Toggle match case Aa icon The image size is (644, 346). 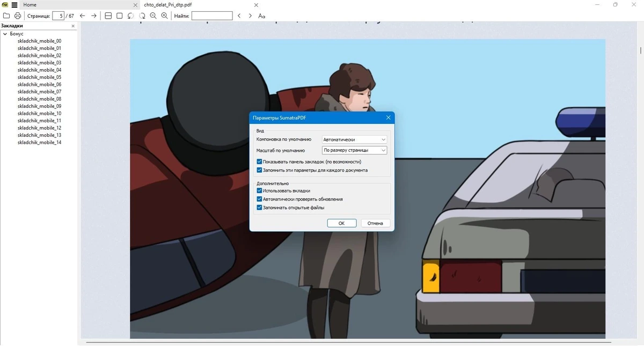(262, 16)
